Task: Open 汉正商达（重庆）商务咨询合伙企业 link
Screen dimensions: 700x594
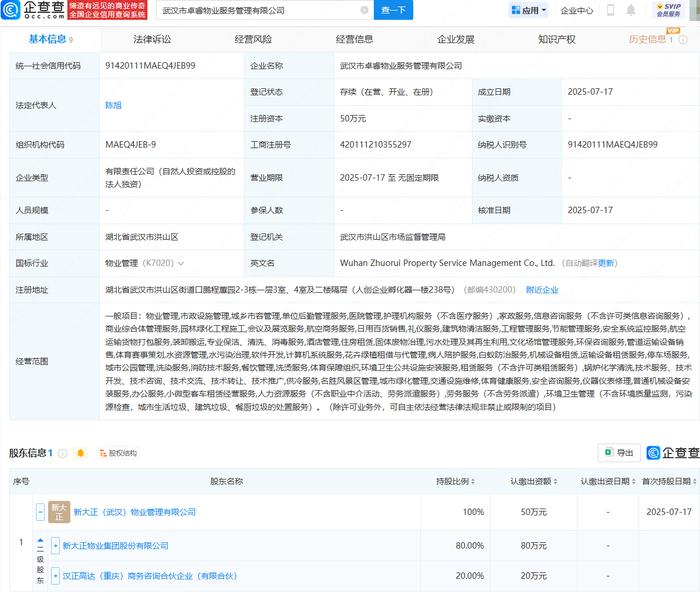Action: (x=150, y=576)
